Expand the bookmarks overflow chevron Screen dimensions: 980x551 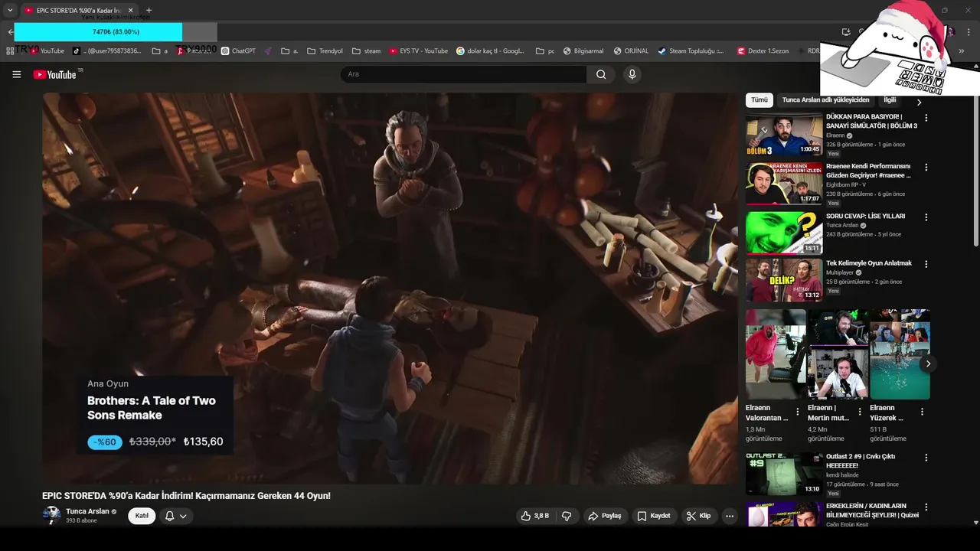(962, 51)
